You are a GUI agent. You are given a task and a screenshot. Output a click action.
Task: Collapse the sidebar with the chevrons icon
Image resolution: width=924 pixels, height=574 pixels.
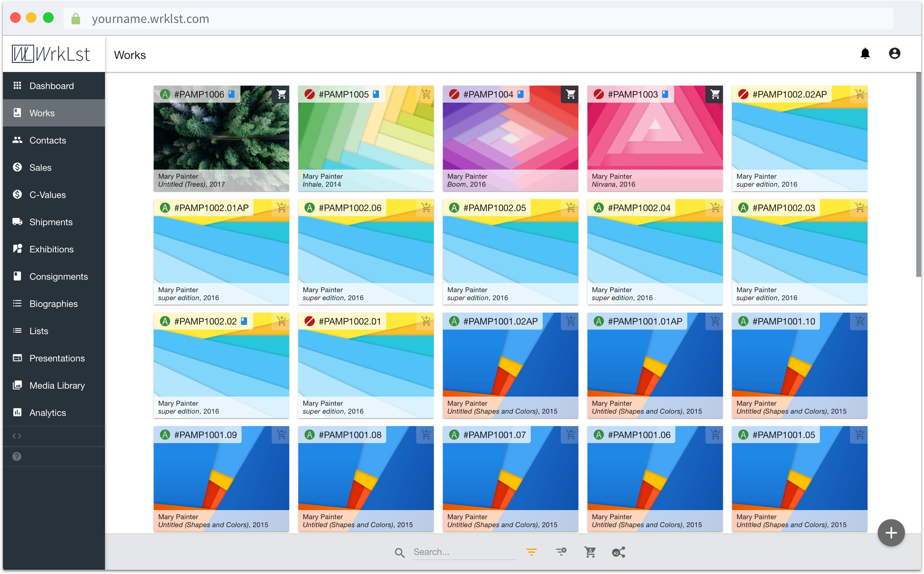click(x=17, y=436)
